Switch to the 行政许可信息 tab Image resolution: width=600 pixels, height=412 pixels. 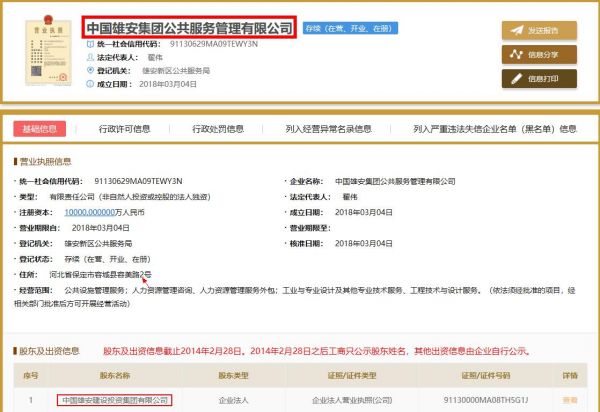tap(124, 129)
